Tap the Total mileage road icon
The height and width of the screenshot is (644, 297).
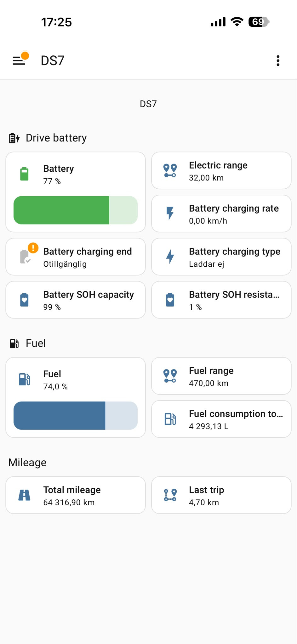(24, 495)
